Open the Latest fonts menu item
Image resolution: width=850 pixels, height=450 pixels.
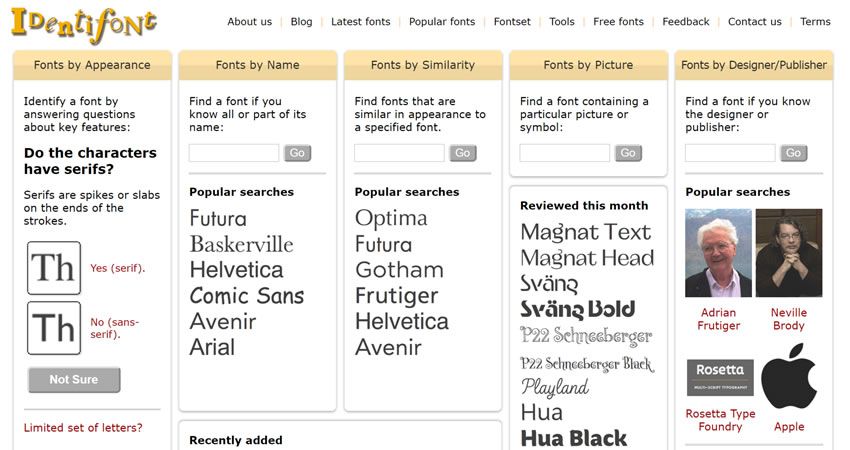(x=360, y=22)
